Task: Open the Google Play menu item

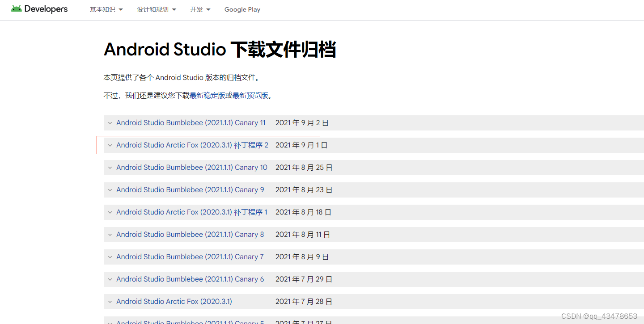Action: coord(242,9)
